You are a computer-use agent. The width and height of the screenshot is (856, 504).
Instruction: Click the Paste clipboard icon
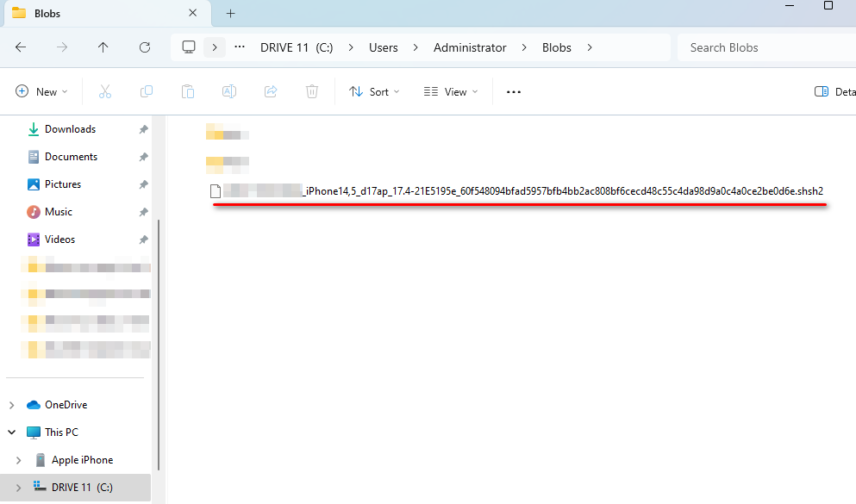[188, 91]
